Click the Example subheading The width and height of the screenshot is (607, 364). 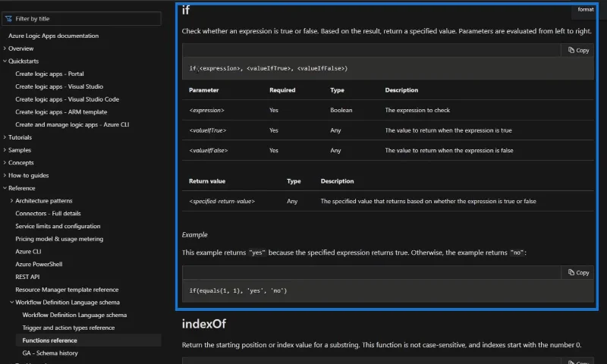click(195, 235)
